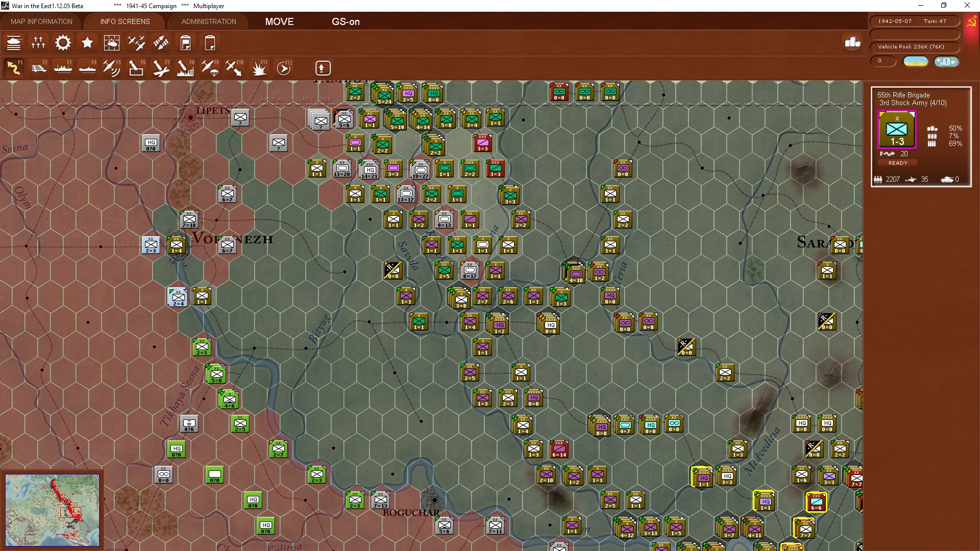Click the Lipetsk city marker

point(191,117)
